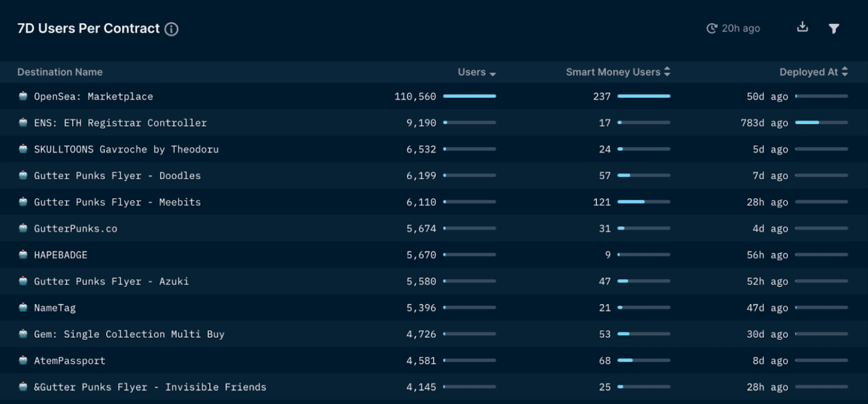Viewport: 868px width, 404px height.
Task: Click the contract icon for GutterPunks.co
Action: (x=23, y=228)
